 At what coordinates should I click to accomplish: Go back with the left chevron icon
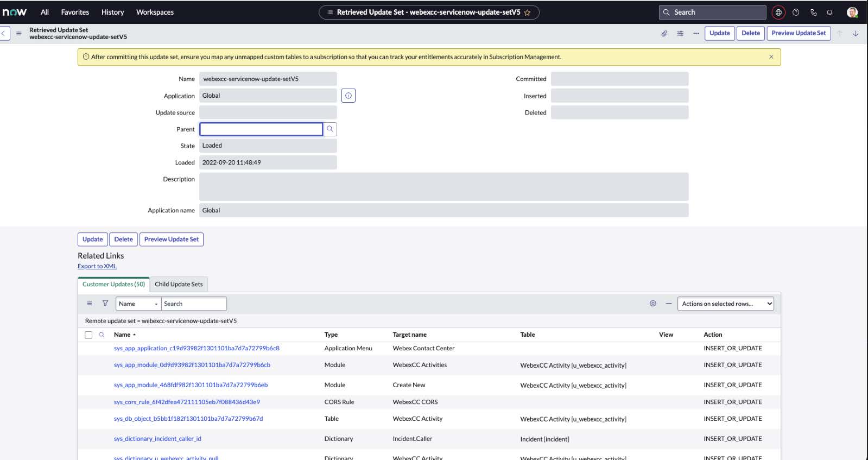click(4, 33)
